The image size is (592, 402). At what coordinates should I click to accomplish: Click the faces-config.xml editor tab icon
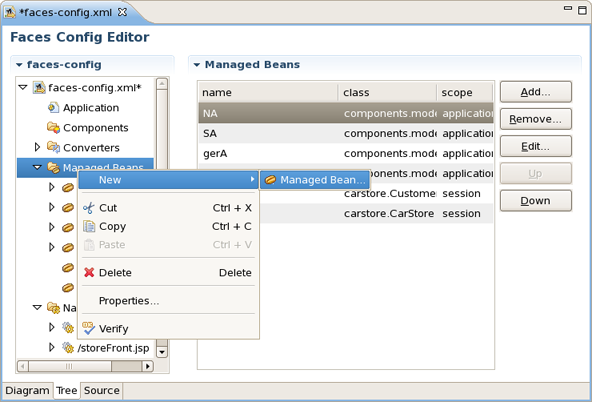pos(10,12)
